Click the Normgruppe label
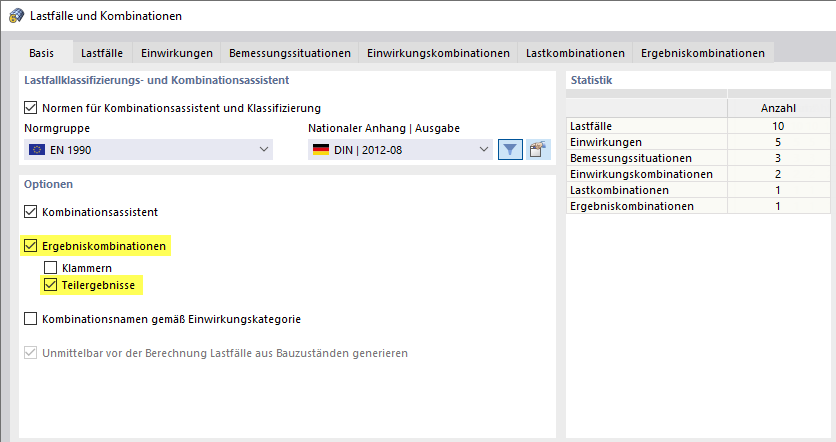836x442 pixels. tap(57, 128)
